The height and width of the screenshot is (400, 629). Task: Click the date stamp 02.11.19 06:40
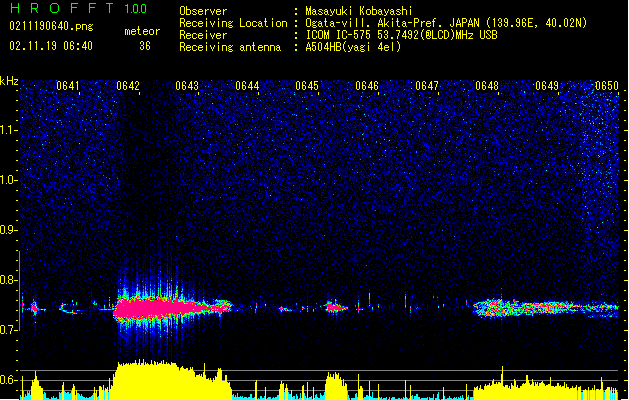[51, 46]
